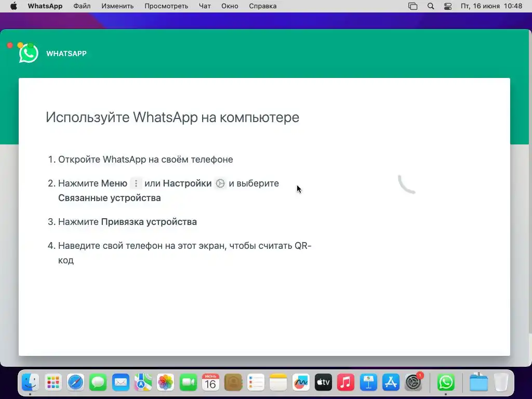This screenshot has height=399, width=532.
Task: Click the Настройки gear icon in step 2
Action: tap(220, 183)
